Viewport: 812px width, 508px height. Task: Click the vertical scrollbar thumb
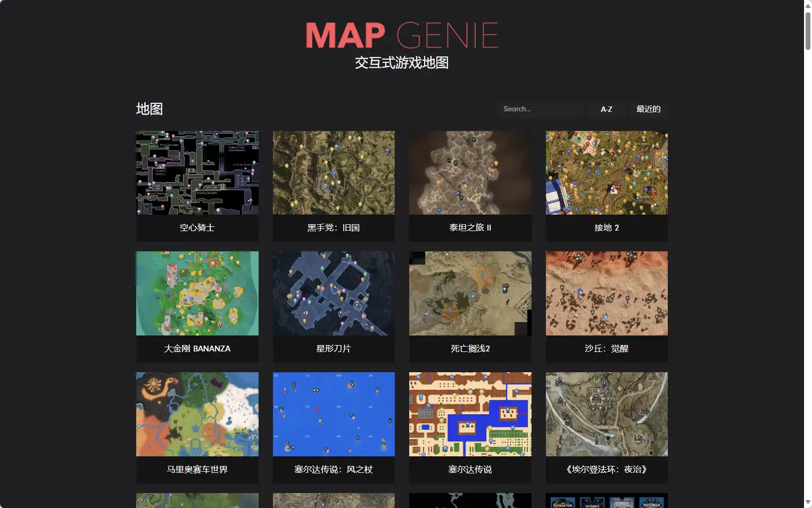[808, 31]
